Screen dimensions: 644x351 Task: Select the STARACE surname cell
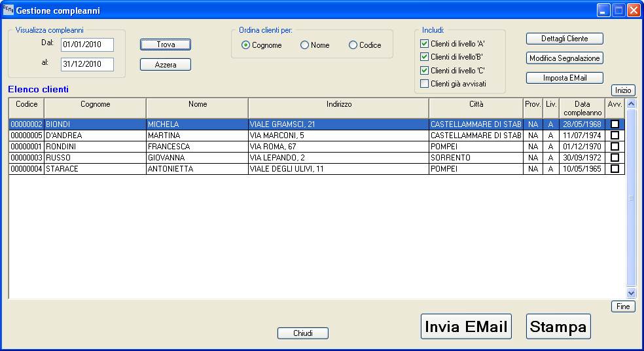(96, 168)
